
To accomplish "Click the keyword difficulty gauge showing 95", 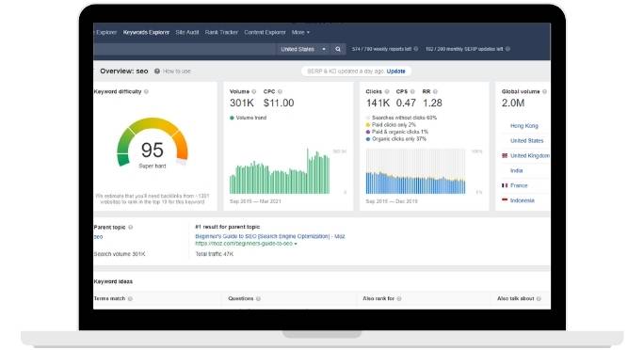I will click(153, 143).
